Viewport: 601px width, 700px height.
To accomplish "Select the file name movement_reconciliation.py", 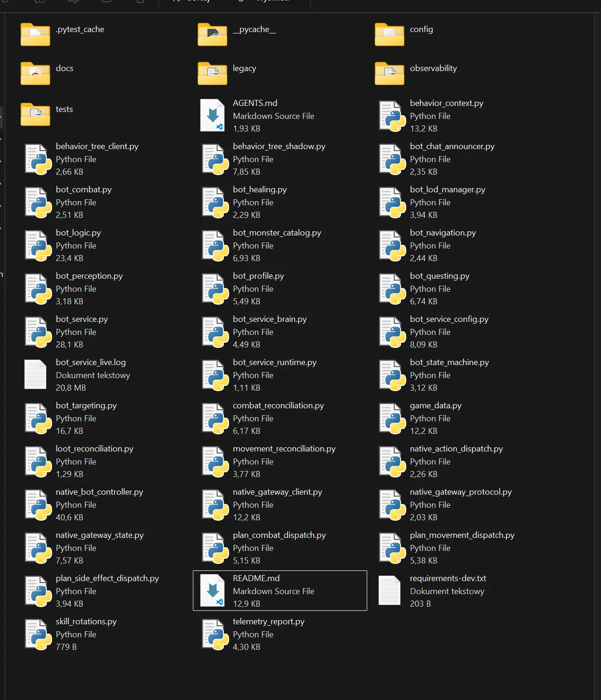I will [x=284, y=449].
